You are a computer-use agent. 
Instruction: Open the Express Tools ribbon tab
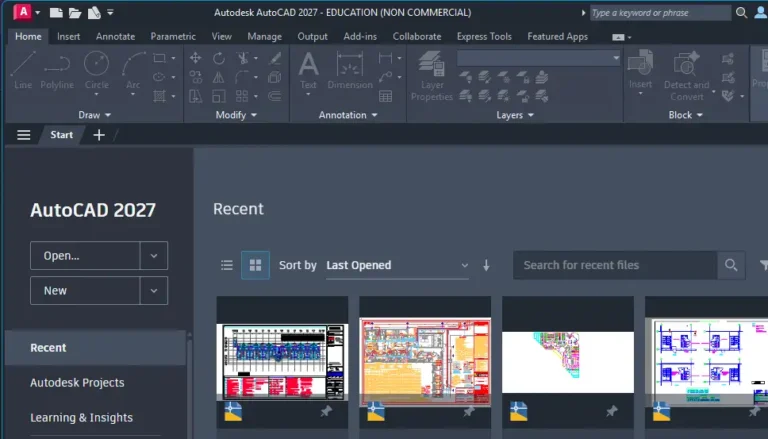484,37
